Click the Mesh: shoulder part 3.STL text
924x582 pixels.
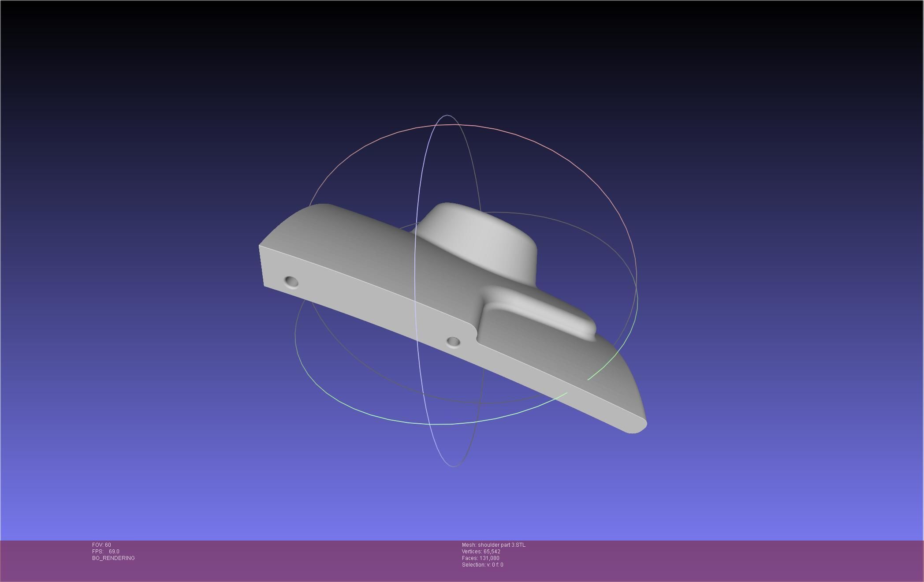coord(494,545)
